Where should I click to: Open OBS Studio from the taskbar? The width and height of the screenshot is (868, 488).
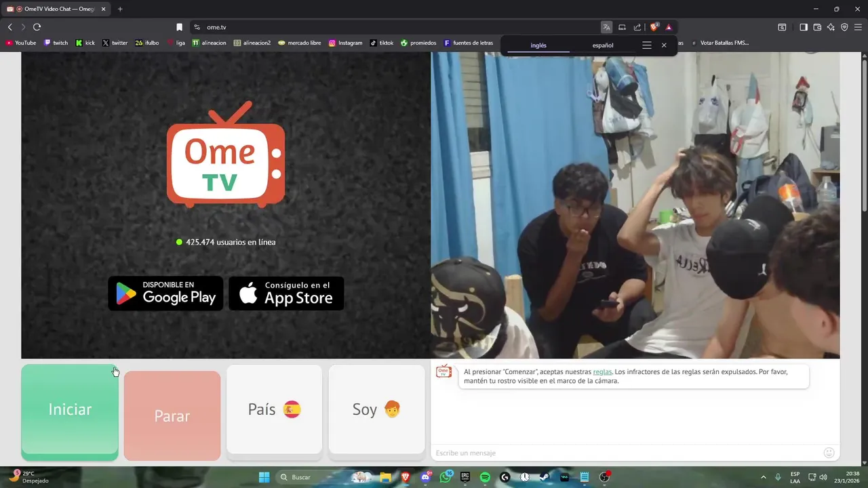pos(604,477)
